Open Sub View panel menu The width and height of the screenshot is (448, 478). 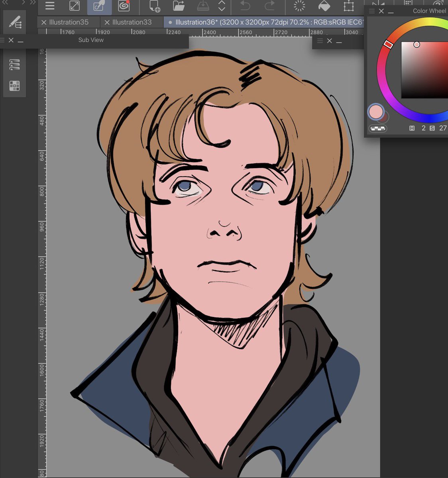pyautogui.click(x=2, y=40)
